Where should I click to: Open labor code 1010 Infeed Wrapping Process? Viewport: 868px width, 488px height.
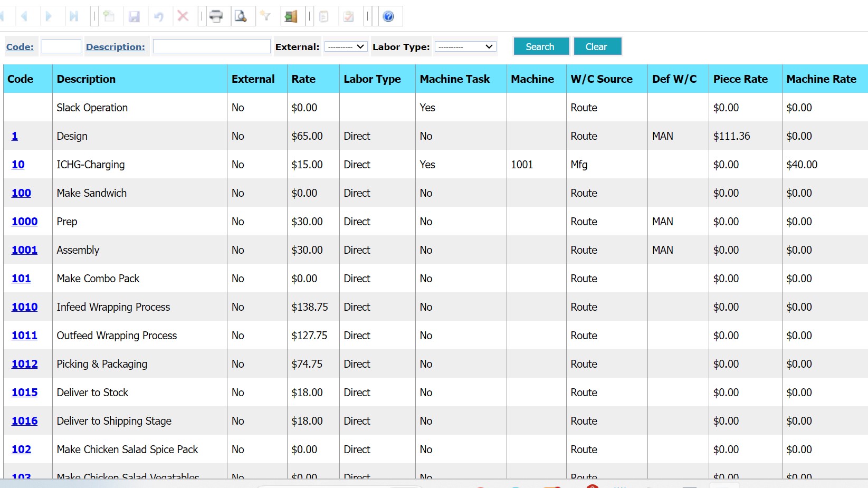tap(24, 307)
